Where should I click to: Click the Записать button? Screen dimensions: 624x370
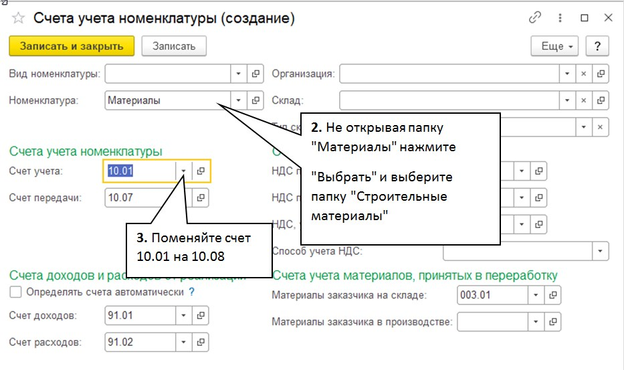pyautogui.click(x=174, y=46)
